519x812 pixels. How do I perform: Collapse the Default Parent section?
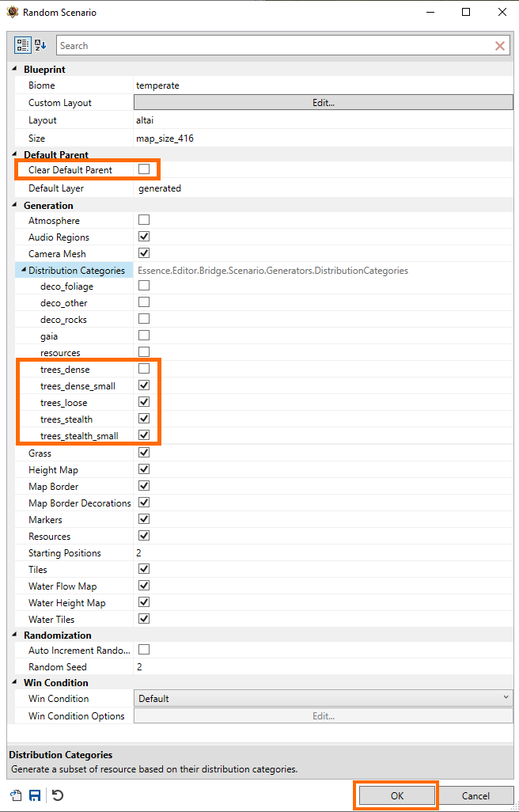click(14, 154)
